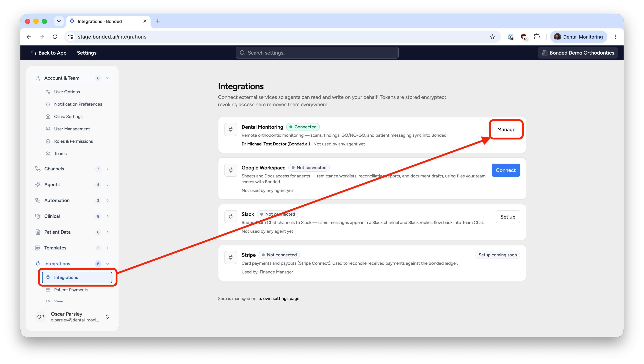Bookmark this page with the star icon

point(492,37)
